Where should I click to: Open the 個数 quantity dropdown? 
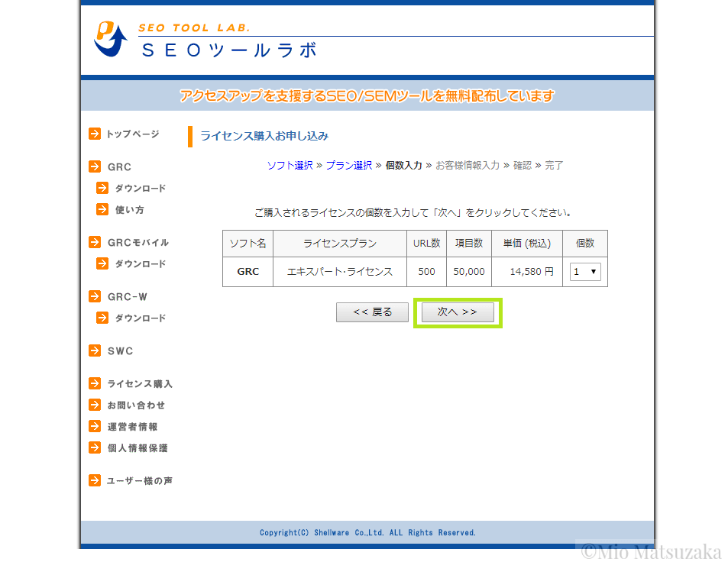(x=585, y=272)
